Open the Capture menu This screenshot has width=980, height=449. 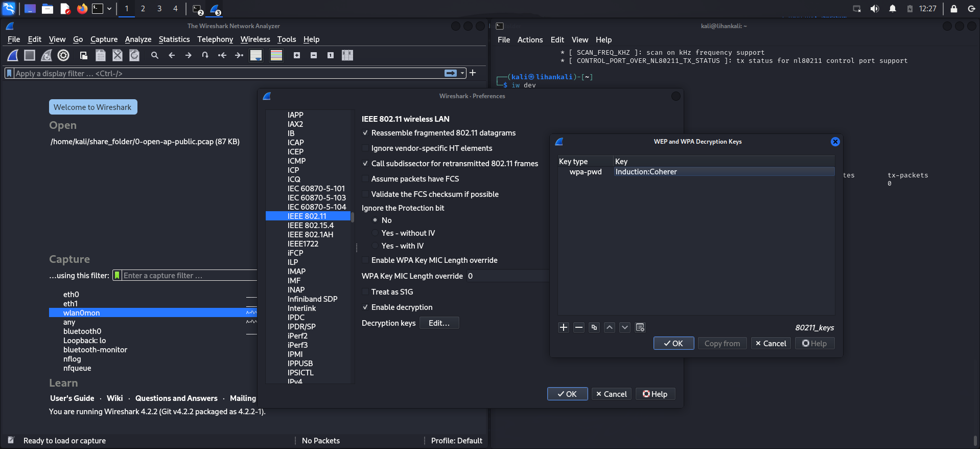[x=104, y=39]
